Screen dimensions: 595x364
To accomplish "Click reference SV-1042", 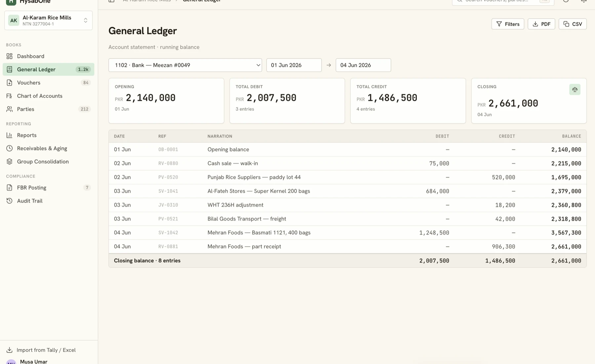I will coord(168,233).
